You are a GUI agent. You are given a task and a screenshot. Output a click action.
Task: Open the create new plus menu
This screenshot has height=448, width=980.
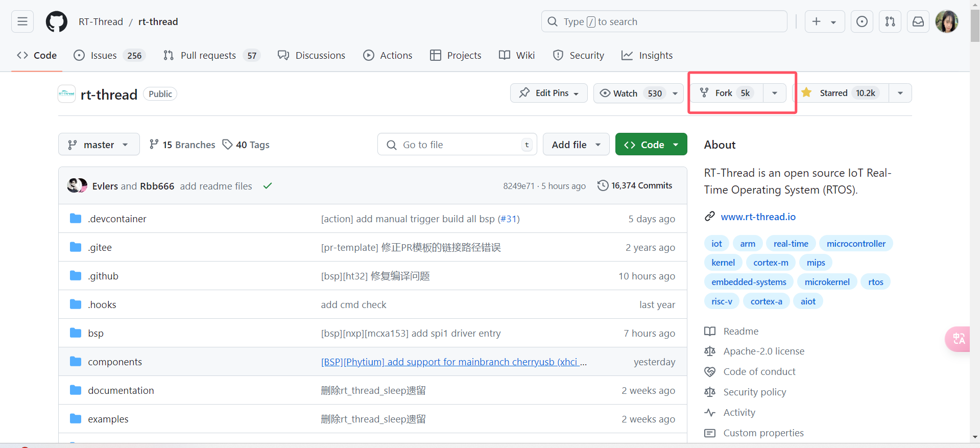click(x=825, y=21)
